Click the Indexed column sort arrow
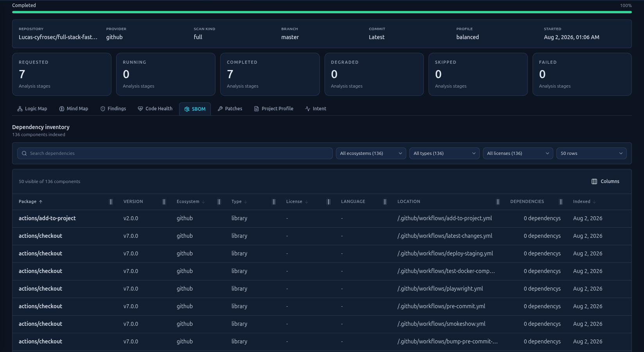 [594, 202]
